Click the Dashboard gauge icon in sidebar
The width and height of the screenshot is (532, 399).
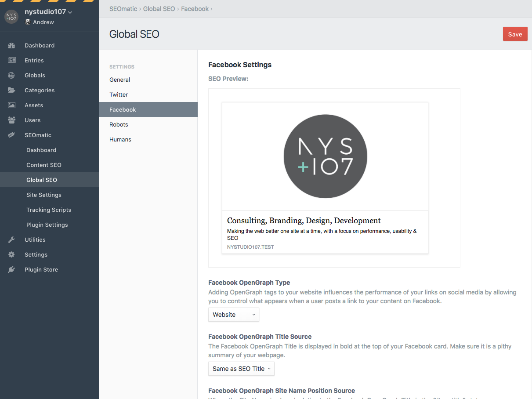click(x=11, y=45)
